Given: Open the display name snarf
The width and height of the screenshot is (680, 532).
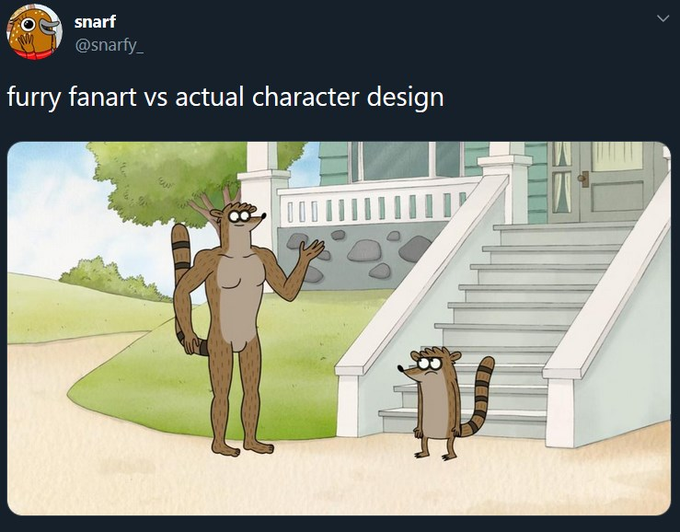Looking at the screenshot, I should point(95,22).
